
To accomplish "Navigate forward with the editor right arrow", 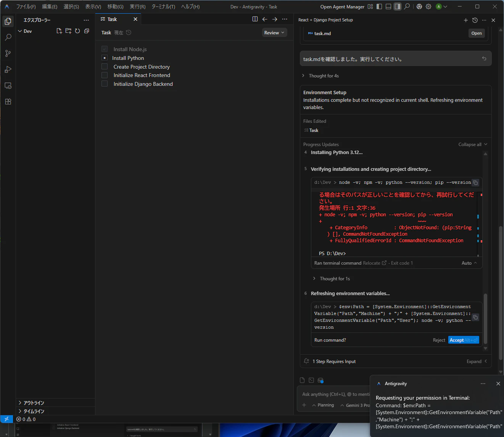I will (x=275, y=19).
